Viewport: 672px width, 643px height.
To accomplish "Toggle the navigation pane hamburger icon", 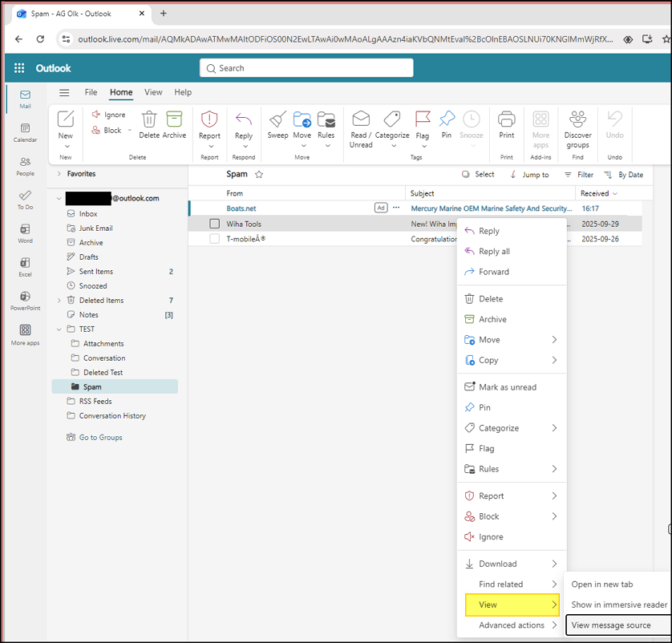I will tap(64, 92).
